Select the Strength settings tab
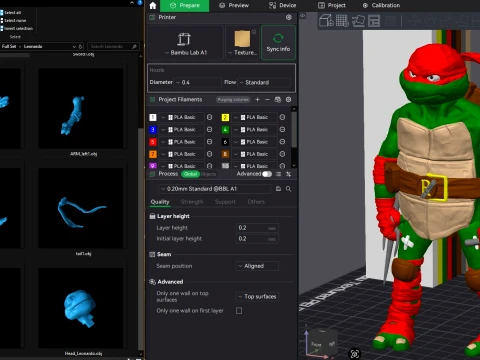 (192, 202)
